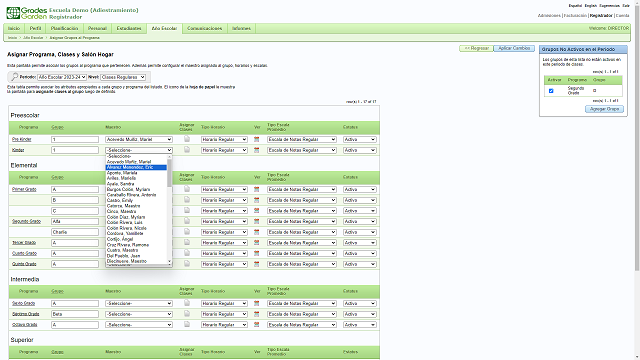Open the Pre Kinder program link
The width and height of the screenshot is (640, 360).
22,140
